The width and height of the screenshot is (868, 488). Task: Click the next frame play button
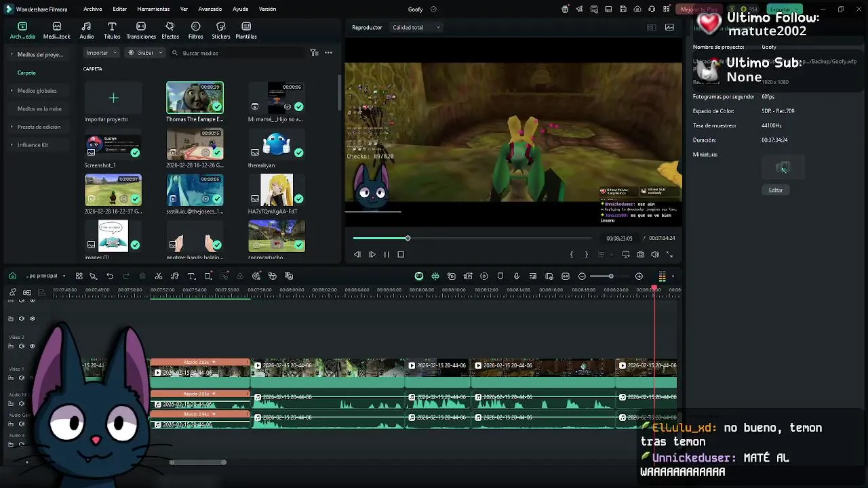pos(372,255)
